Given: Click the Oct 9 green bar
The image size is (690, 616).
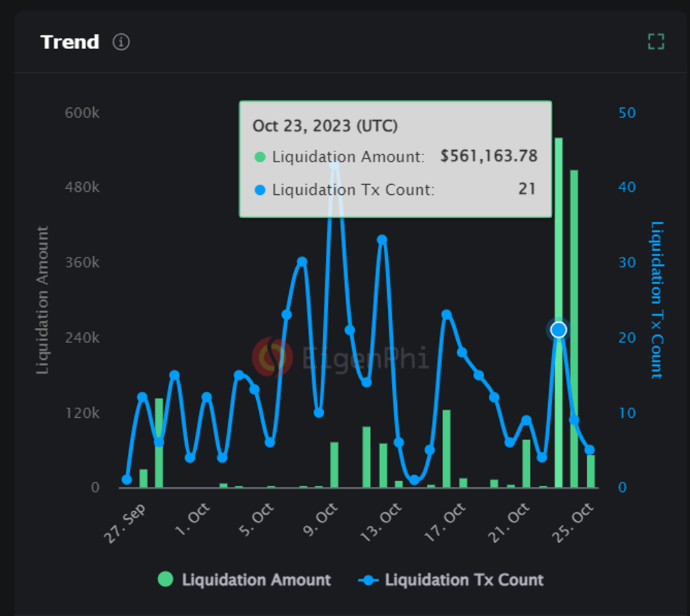Looking at the screenshot, I should pyautogui.click(x=334, y=464).
